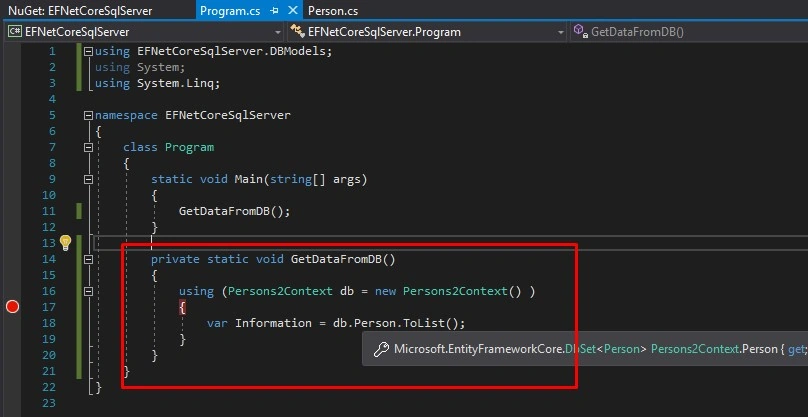The image size is (808, 417).
Task: Pin the Program.cs tab
Action: click(x=274, y=11)
